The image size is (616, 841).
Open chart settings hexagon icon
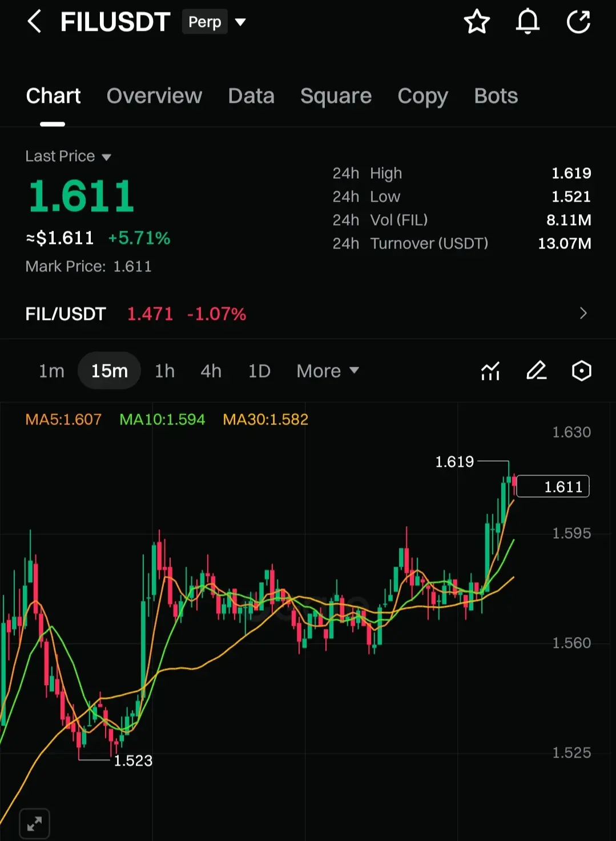point(581,371)
